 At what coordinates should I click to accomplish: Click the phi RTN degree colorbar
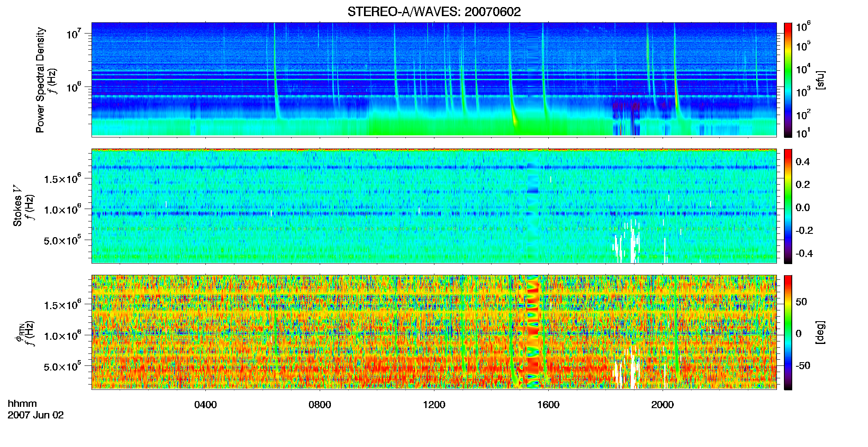coord(788,332)
